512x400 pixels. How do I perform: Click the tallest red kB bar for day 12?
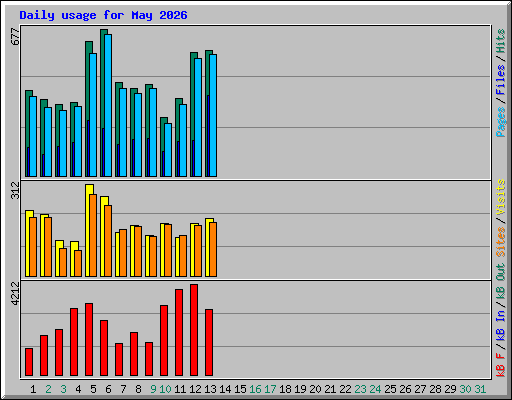point(194,330)
